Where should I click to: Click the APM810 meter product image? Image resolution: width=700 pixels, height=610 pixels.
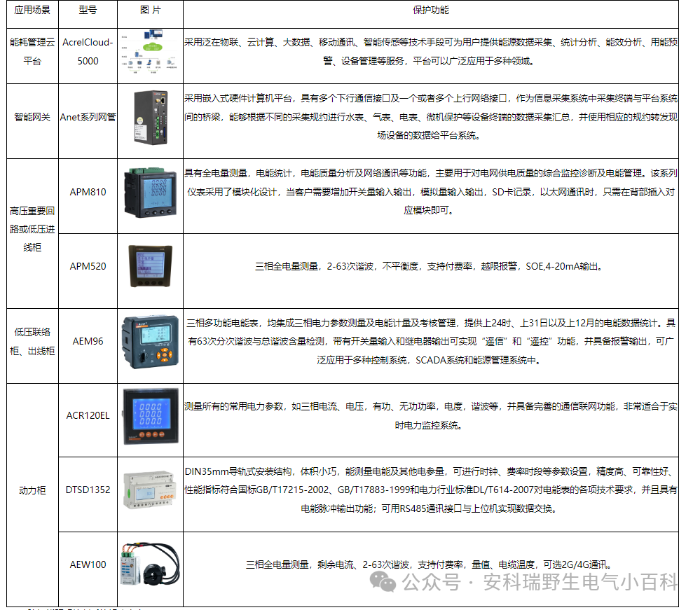point(151,193)
